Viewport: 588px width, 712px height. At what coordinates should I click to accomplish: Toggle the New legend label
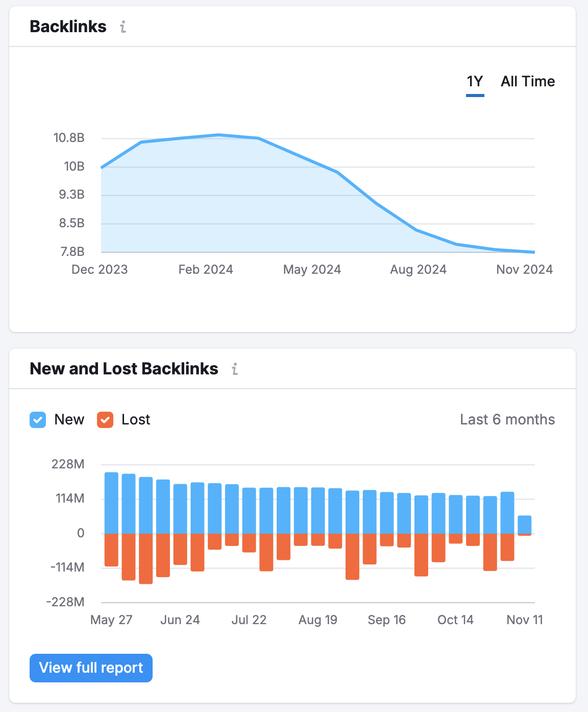click(69, 419)
